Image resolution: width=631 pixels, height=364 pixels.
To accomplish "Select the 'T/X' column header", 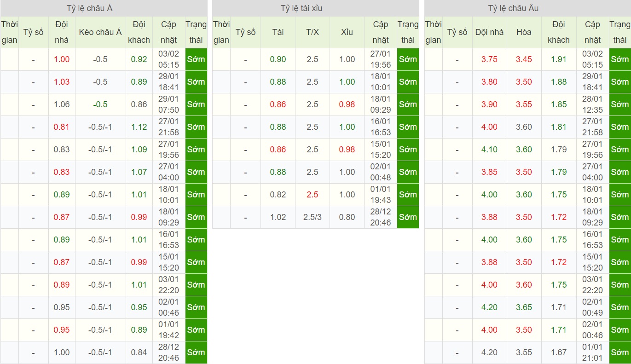I will 313,32.
